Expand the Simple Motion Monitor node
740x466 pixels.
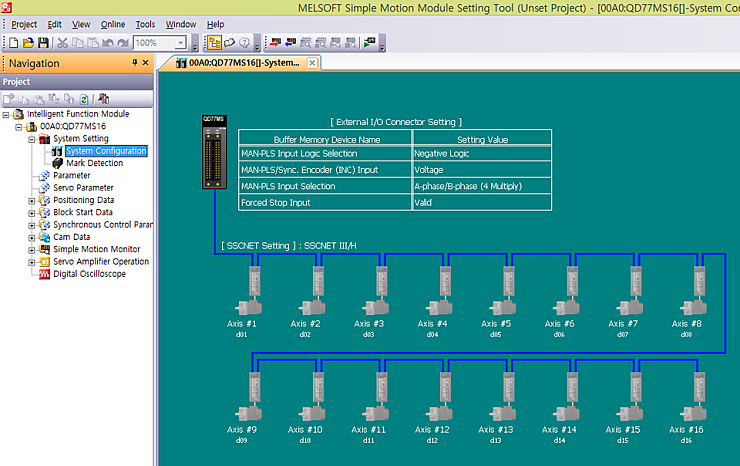(x=32, y=250)
